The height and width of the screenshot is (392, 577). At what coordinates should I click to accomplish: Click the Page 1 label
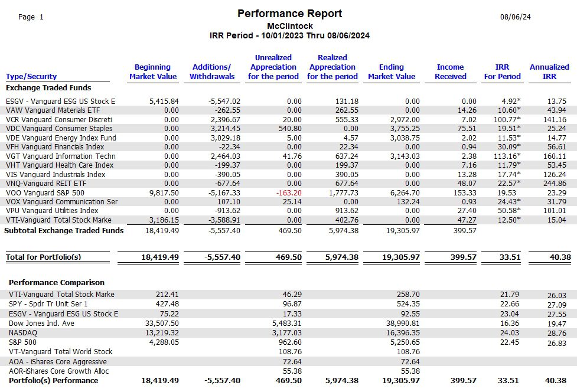(x=31, y=17)
